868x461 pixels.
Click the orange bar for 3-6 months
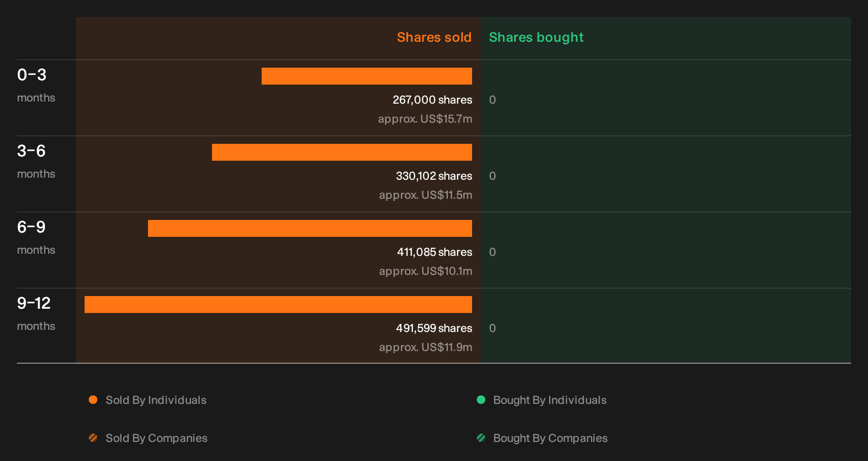(342, 152)
